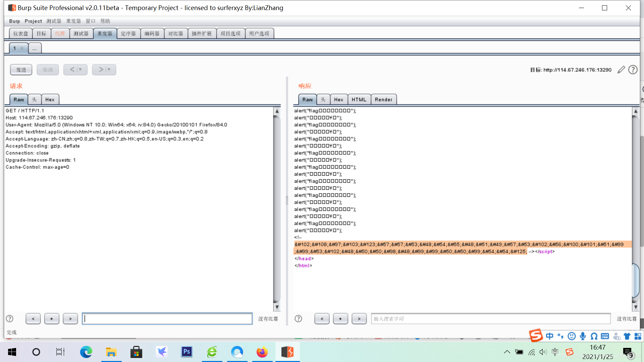Open Microsoft Edge from taskbar

click(86, 352)
